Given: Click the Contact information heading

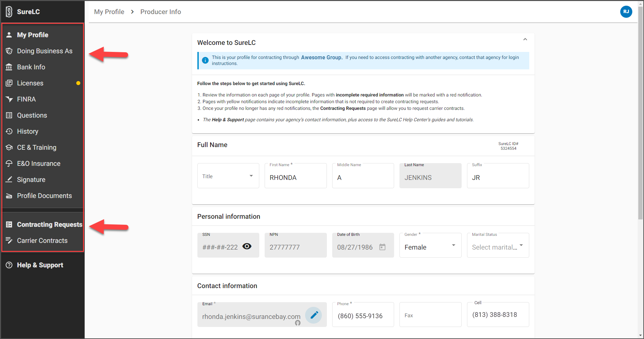Looking at the screenshot, I should pos(227,286).
